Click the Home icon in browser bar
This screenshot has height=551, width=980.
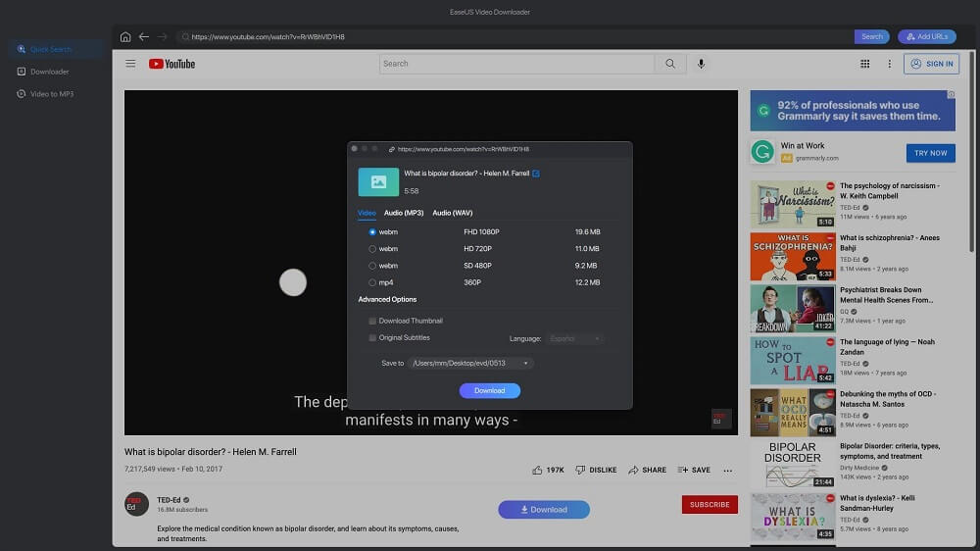[x=125, y=37]
